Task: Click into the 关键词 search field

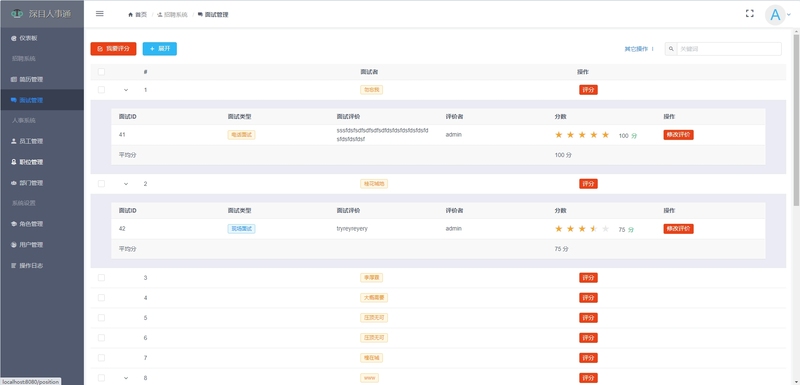Action: [729, 49]
